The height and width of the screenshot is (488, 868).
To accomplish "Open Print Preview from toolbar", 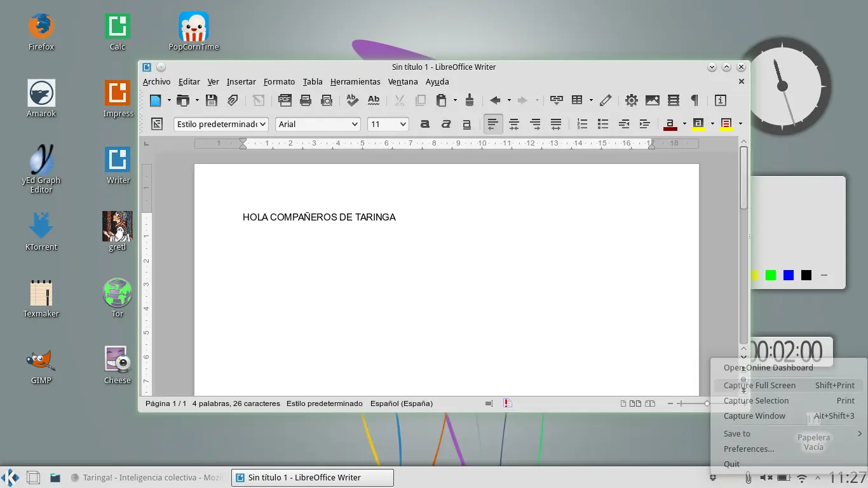I will 327,100.
